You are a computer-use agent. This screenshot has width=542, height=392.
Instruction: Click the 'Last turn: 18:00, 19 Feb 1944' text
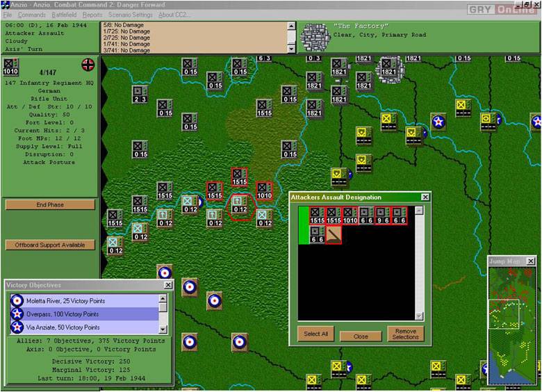click(91, 378)
